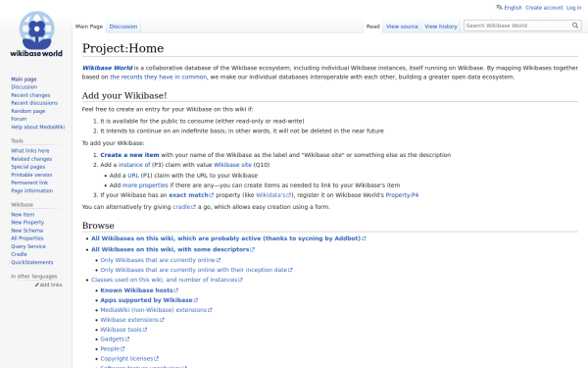Screen dimensions: 588x368
Task: Open 'Wikibase tools' link
Action: (x=123, y=330)
